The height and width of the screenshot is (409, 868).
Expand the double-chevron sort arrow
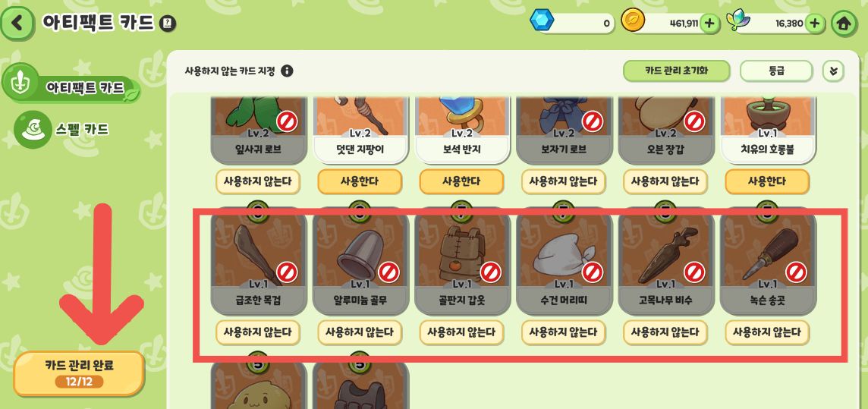tap(834, 71)
